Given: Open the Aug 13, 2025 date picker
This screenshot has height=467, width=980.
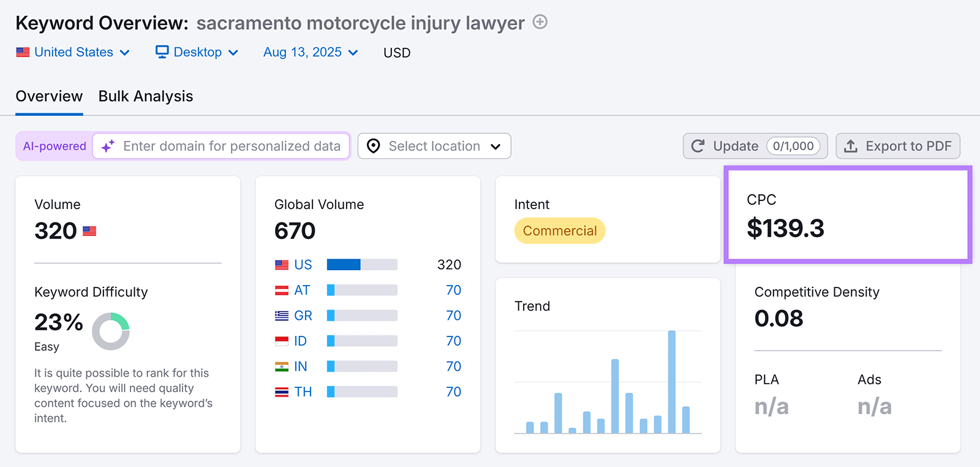Looking at the screenshot, I should (x=311, y=53).
